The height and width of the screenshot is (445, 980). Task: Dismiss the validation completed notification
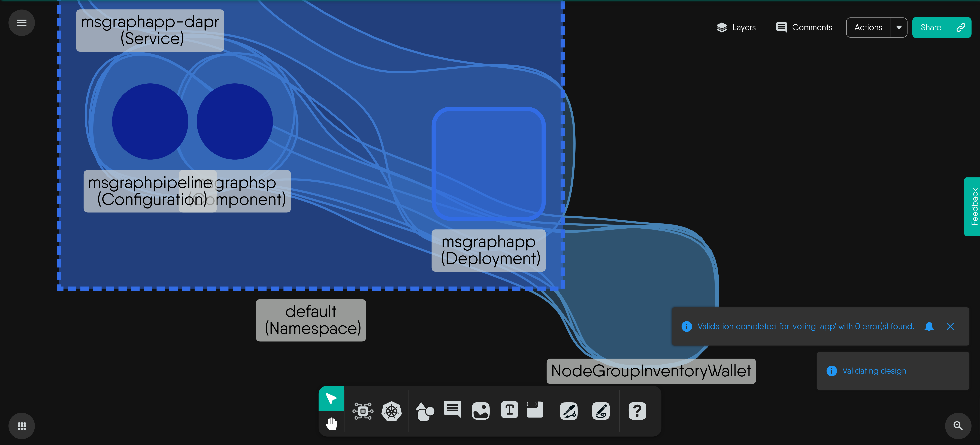[950, 327]
